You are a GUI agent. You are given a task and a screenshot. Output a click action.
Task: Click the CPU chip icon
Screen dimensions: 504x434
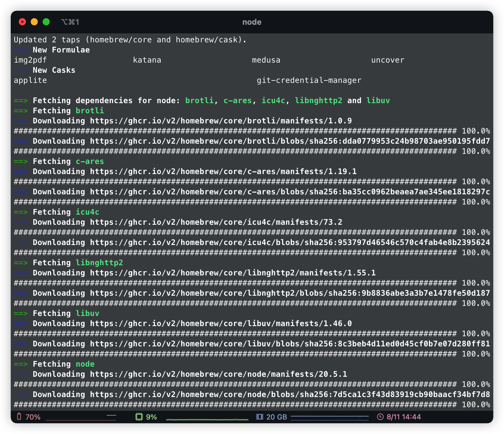[139, 417]
